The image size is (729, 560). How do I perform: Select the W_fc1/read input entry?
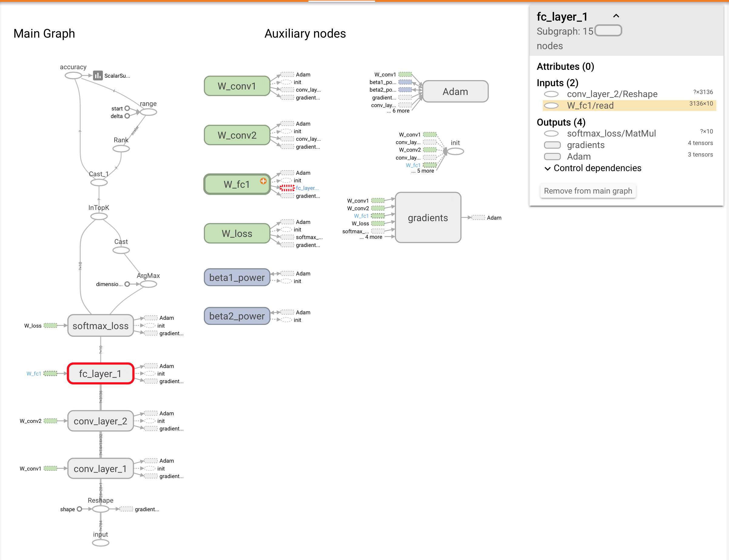tap(590, 106)
